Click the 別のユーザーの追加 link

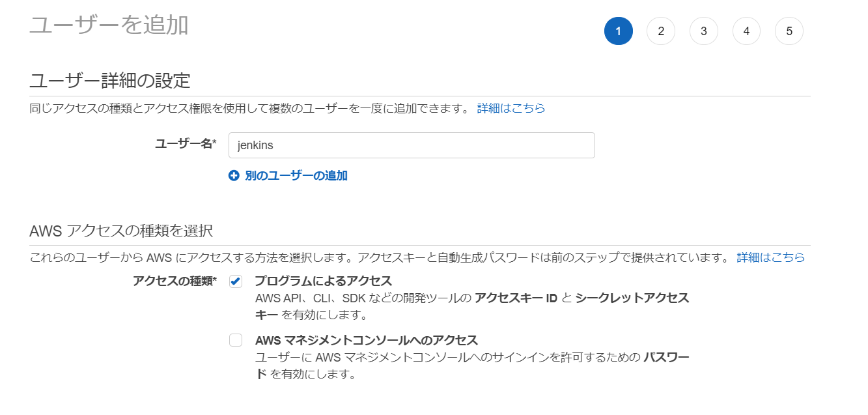click(296, 176)
